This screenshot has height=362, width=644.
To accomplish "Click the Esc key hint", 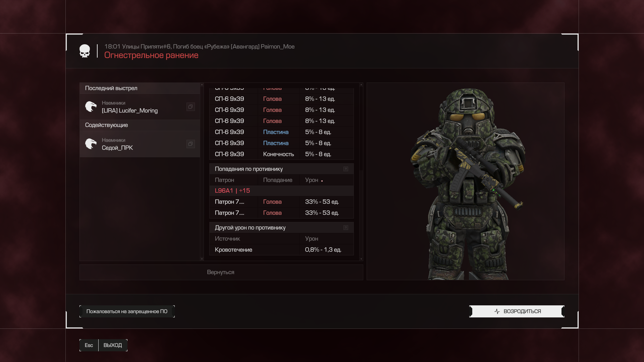I will coord(89,345).
